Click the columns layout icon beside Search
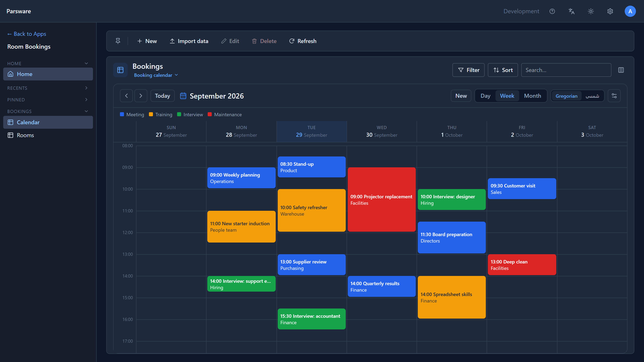Viewport: 644px width, 362px height. click(621, 70)
